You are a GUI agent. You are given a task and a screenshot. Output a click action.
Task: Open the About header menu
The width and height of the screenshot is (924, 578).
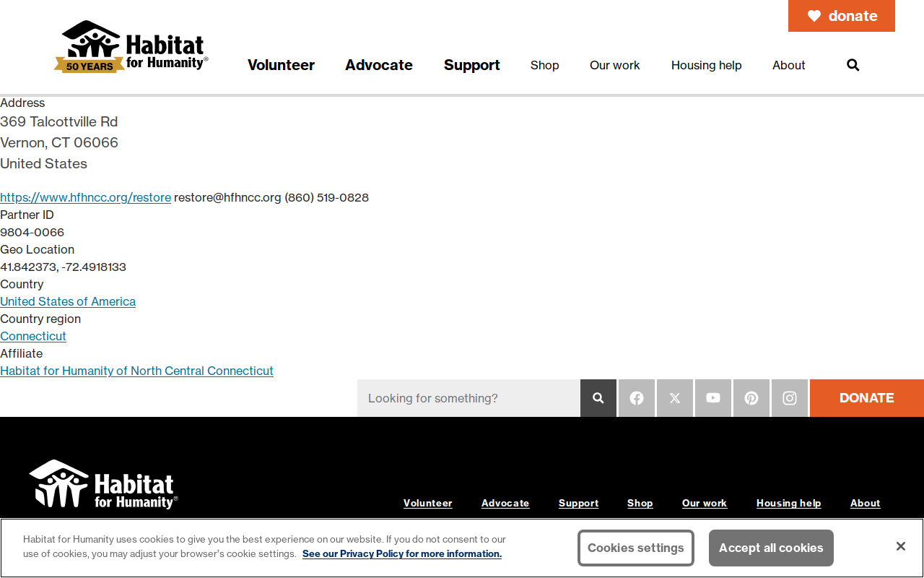click(x=789, y=65)
